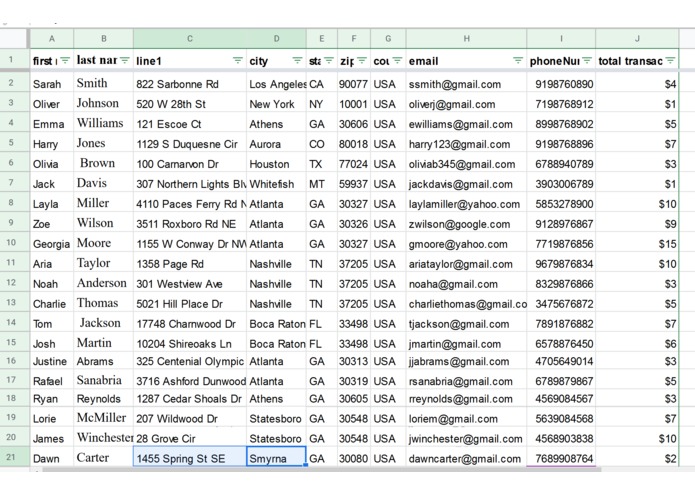Click cell containing 'Anderson'

(103, 284)
